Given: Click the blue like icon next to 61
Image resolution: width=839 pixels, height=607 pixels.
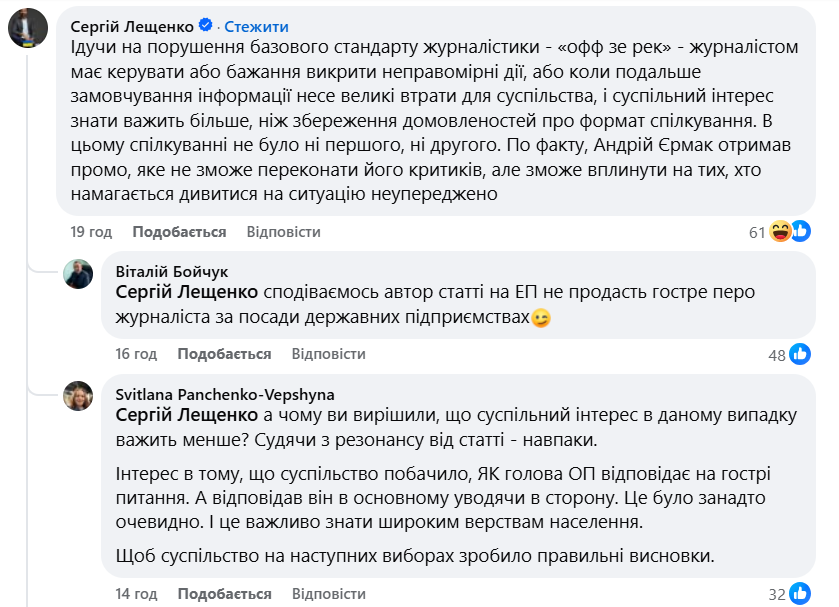Looking at the screenshot, I should click(x=800, y=232).
